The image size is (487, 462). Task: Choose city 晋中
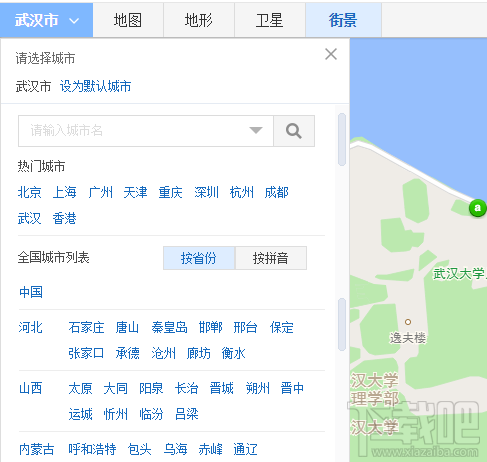[292, 388]
